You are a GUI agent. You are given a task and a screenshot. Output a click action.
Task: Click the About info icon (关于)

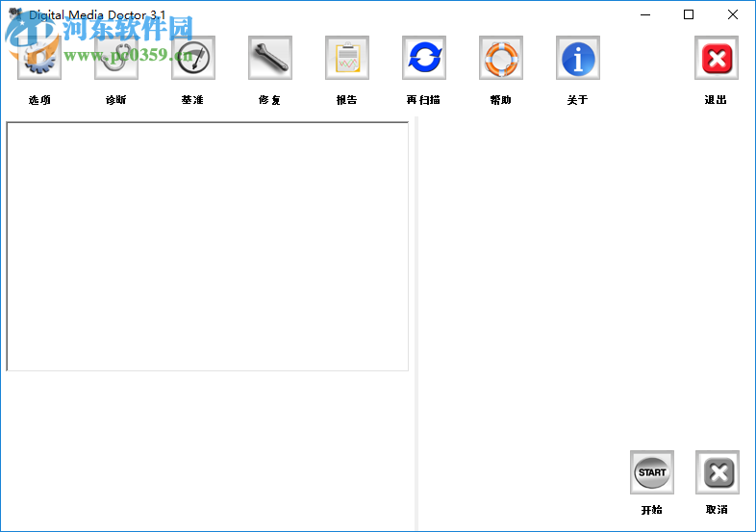(x=578, y=58)
